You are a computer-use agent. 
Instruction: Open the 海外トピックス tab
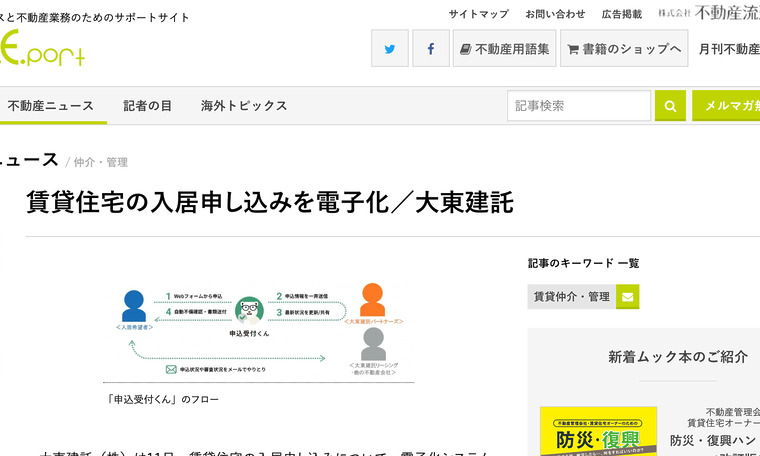pos(243,105)
